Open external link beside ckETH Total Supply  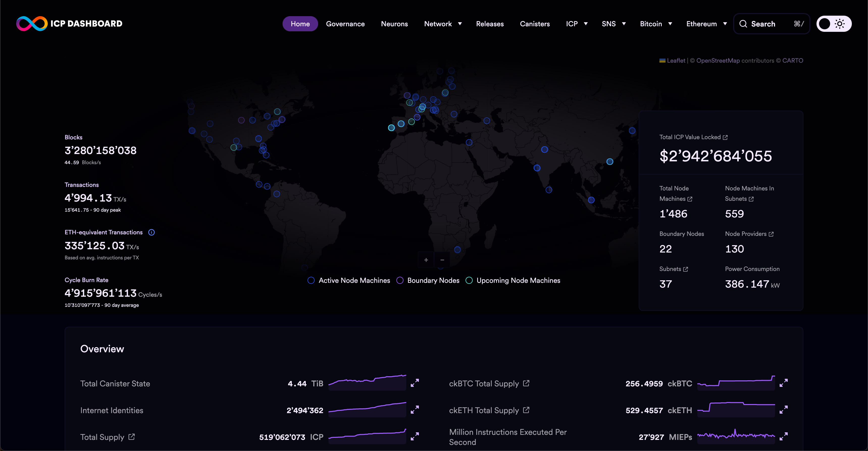coord(526,410)
